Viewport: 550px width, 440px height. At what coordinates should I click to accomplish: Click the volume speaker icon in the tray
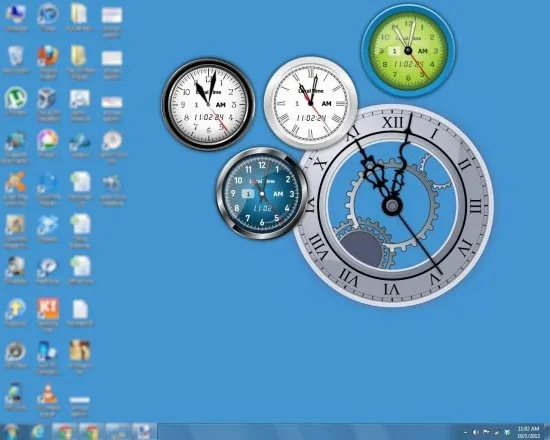pyautogui.click(x=476, y=432)
